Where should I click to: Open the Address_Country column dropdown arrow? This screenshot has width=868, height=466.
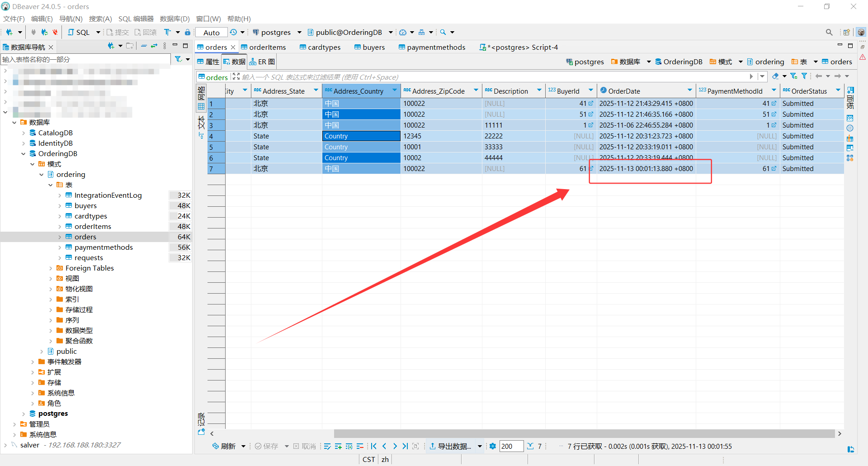[395, 90]
